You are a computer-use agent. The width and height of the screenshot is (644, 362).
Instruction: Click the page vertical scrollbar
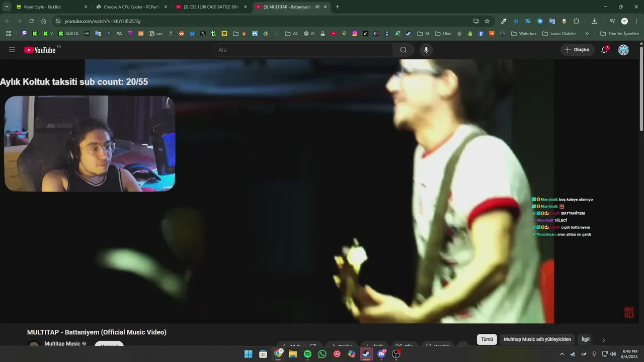click(641, 88)
